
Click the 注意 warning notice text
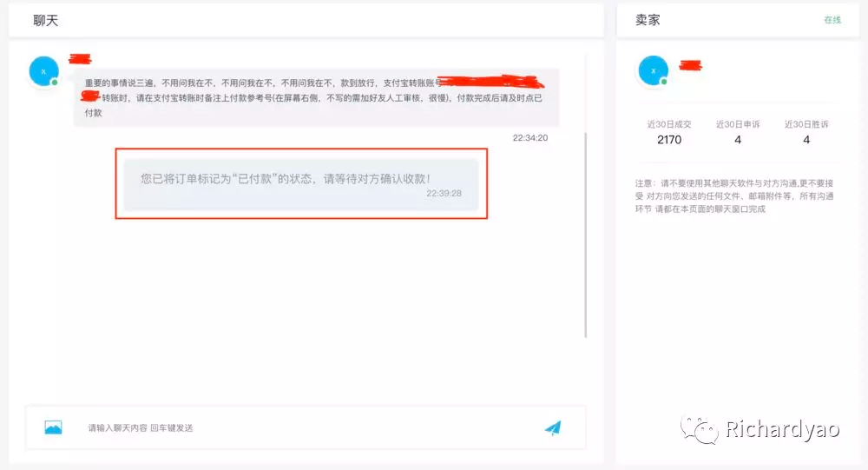(736, 196)
